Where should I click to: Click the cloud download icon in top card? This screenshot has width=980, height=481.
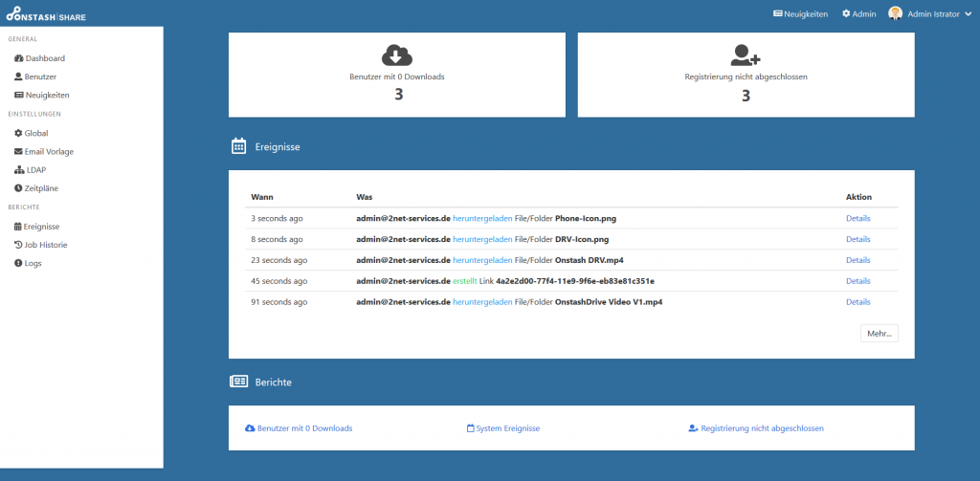pos(397,55)
